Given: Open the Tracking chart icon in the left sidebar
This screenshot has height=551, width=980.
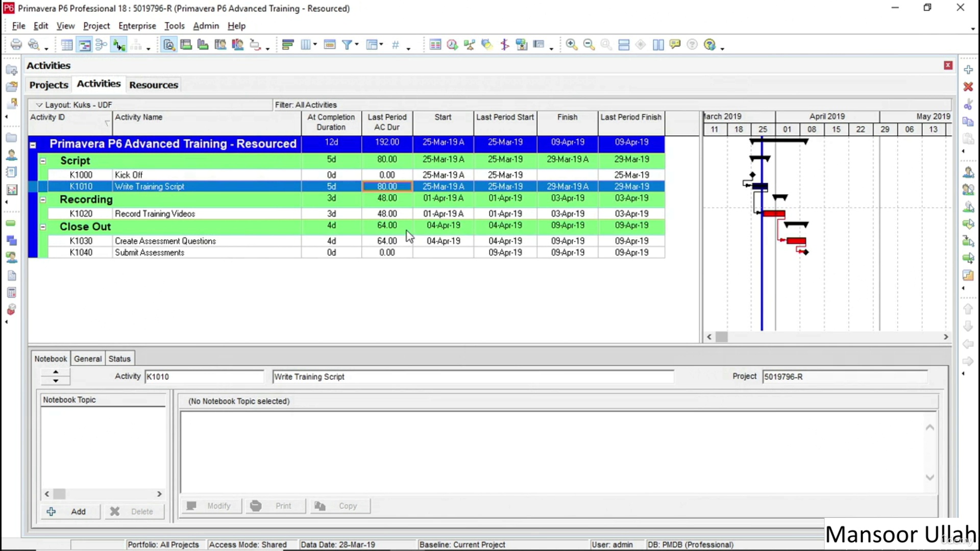Looking at the screenshot, I should tap(11, 190).
